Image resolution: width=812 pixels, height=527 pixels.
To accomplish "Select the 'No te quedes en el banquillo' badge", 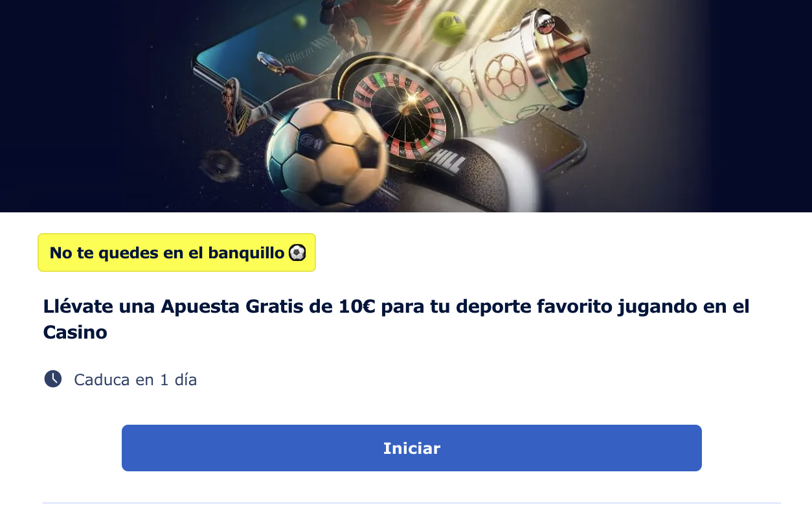I will [x=177, y=252].
